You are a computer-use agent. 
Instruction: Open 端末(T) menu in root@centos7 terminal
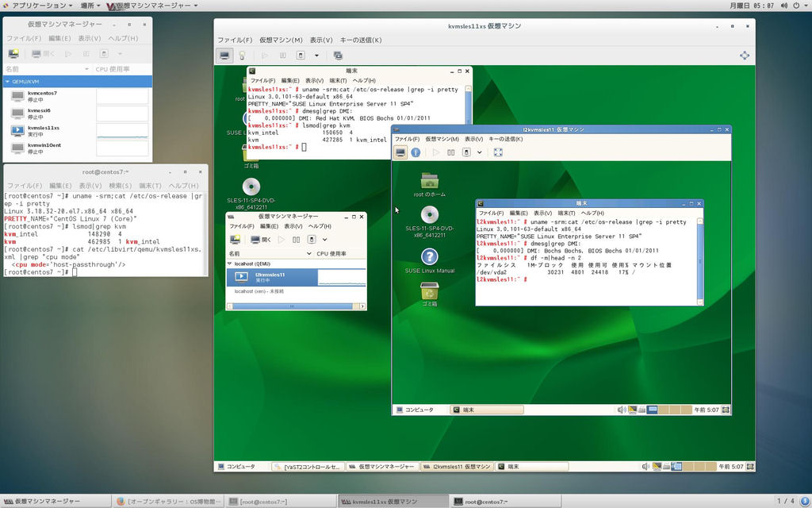pyautogui.click(x=150, y=186)
